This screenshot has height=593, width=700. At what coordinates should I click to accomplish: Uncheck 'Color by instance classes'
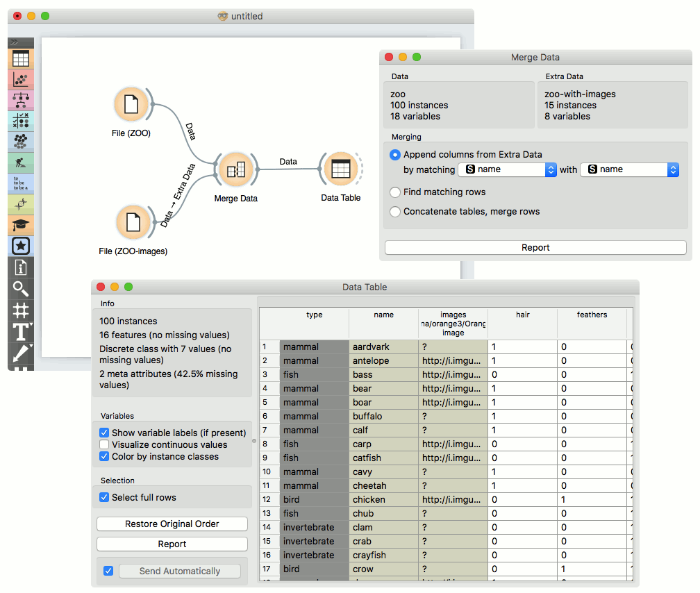pyautogui.click(x=104, y=457)
